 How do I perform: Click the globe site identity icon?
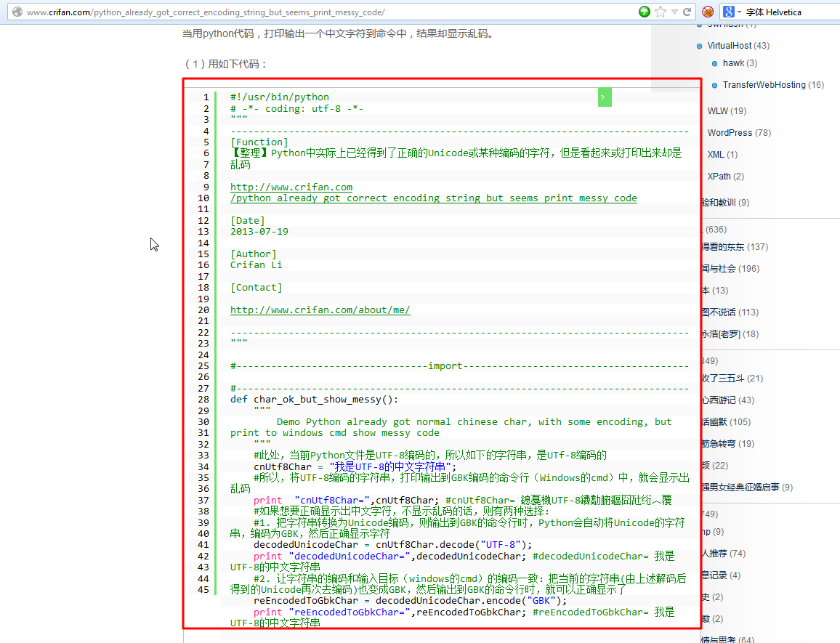[17, 12]
